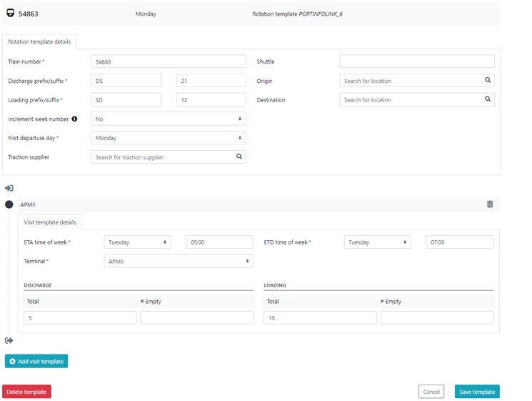This screenshot has height=401, width=532.
Task: Click the Discharge # Empty input field
Action: click(x=197, y=317)
